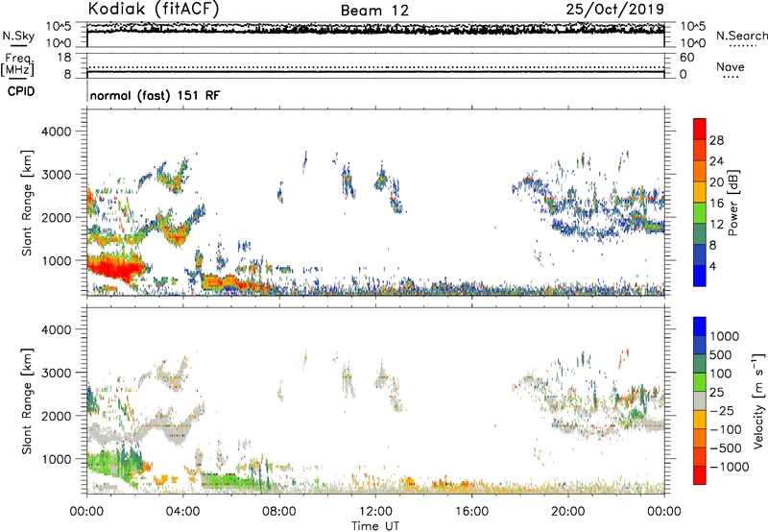Click the "Nave" legend label
This screenshot has width=768, height=532.
[731, 66]
